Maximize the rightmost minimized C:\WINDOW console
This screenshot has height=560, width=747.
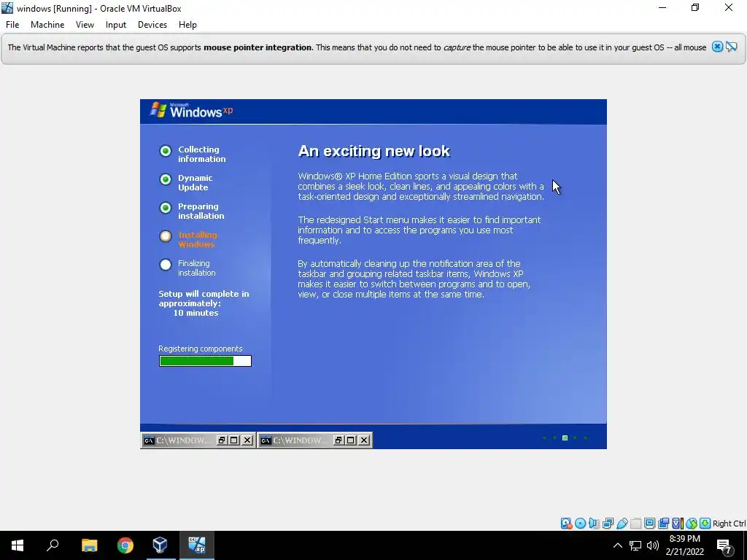click(x=351, y=440)
